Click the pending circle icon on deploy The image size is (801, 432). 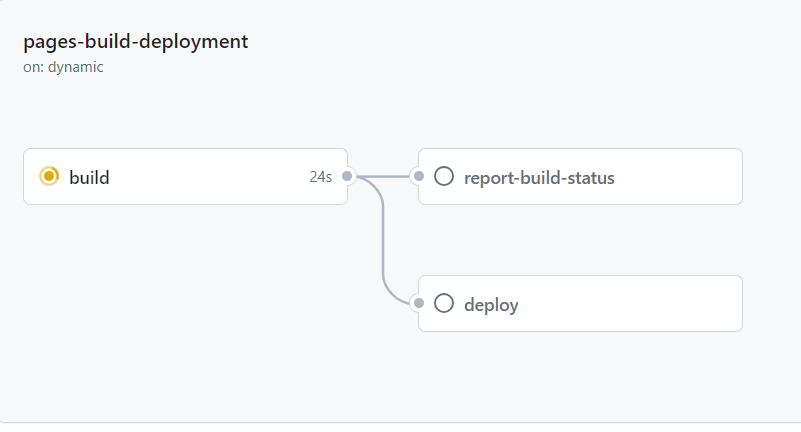pos(444,304)
